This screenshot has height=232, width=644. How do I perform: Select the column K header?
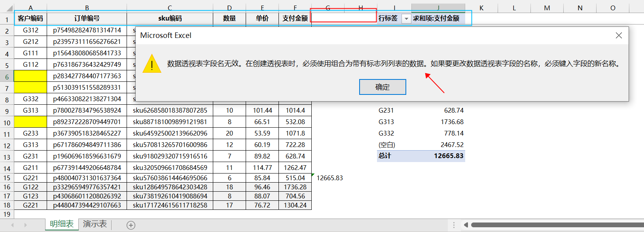point(481,8)
